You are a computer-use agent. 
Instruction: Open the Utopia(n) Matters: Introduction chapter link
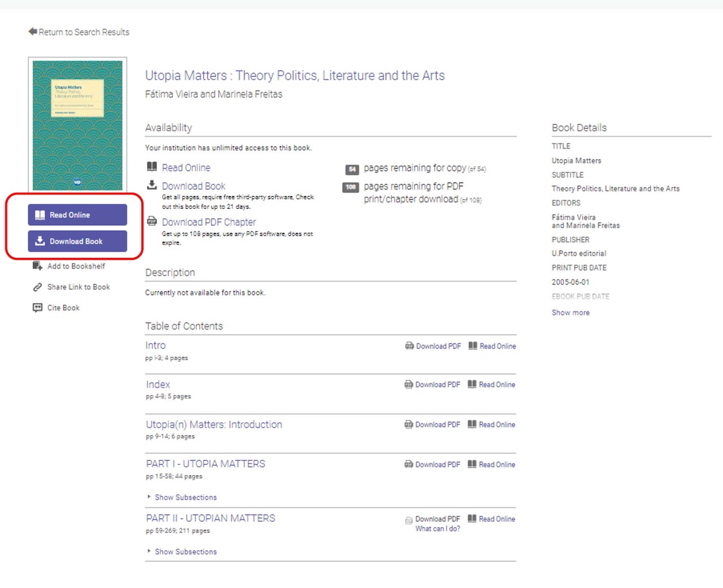click(213, 424)
